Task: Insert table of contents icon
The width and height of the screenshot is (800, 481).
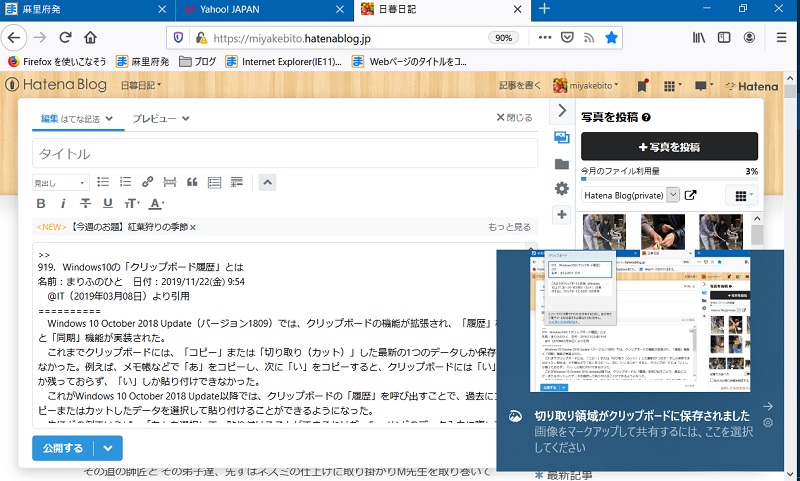Action: (x=214, y=182)
